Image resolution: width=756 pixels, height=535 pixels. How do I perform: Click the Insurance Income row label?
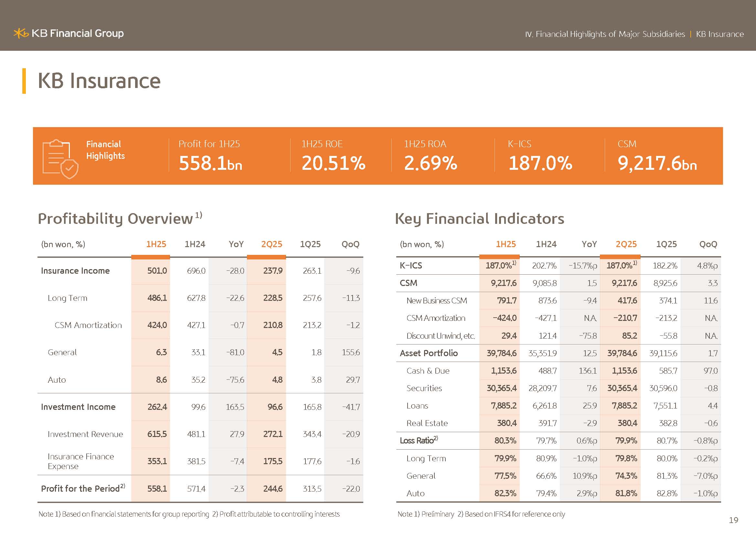[75, 271]
